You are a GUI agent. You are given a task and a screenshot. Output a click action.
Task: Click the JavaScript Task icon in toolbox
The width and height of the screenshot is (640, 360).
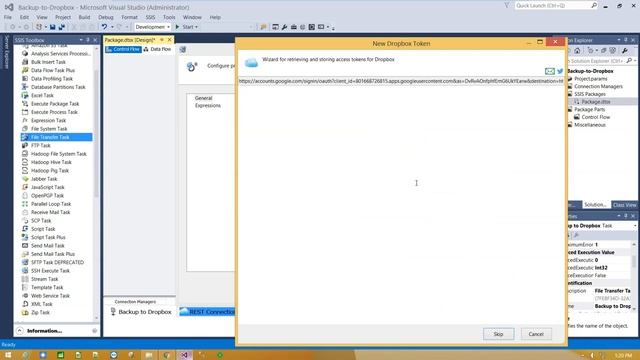(25, 187)
